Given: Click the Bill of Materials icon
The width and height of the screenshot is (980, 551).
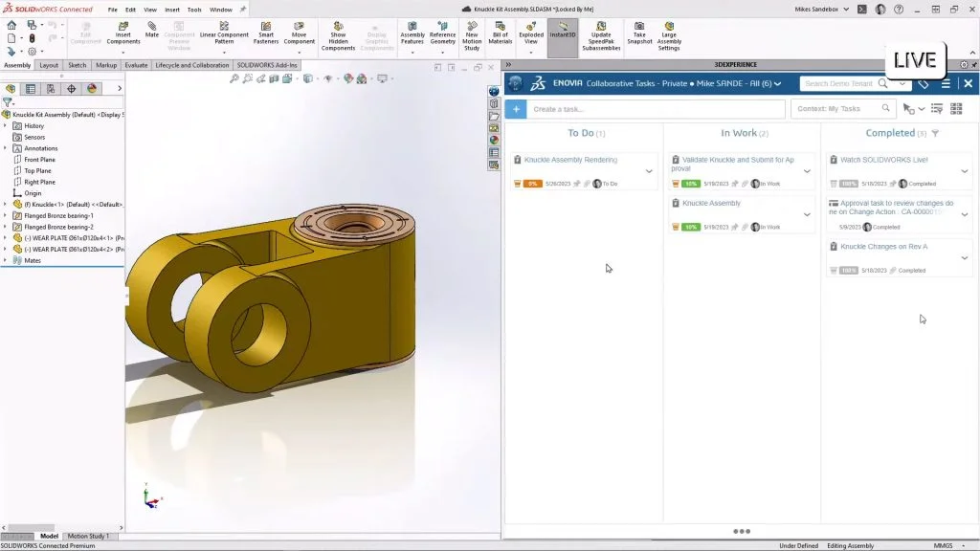Looking at the screenshot, I should pyautogui.click(x=500, y=33).
